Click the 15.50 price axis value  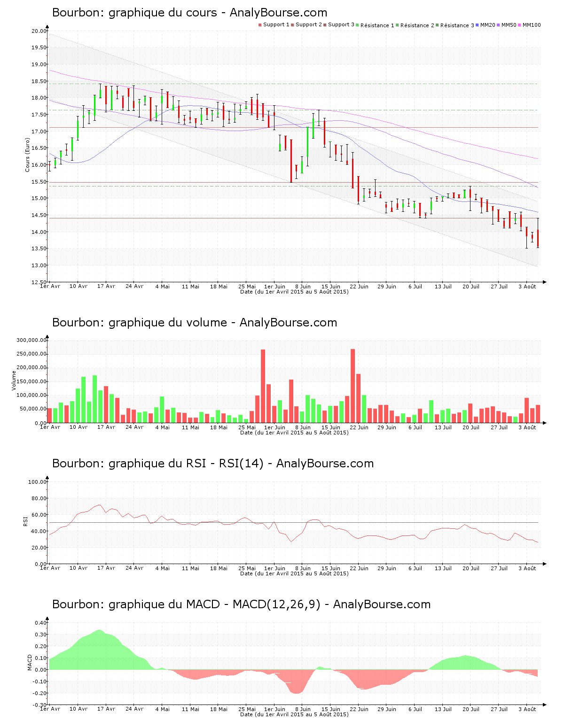[39, 182]
